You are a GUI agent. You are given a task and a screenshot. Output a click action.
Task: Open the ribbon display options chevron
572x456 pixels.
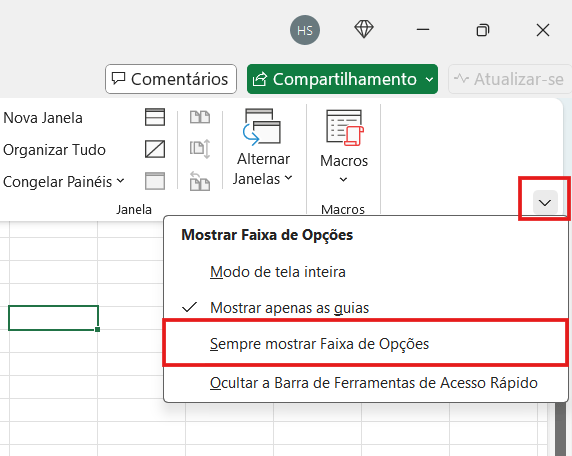coord(545,202)
